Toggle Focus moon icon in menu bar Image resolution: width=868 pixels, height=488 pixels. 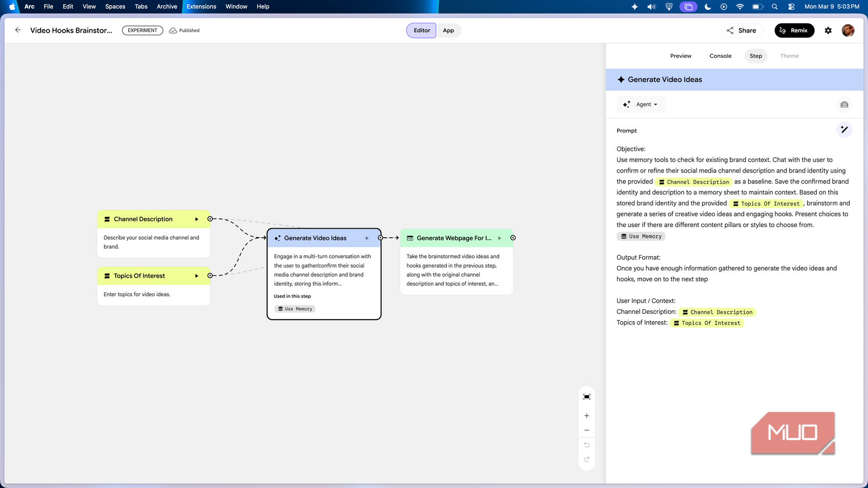[708, 6]
